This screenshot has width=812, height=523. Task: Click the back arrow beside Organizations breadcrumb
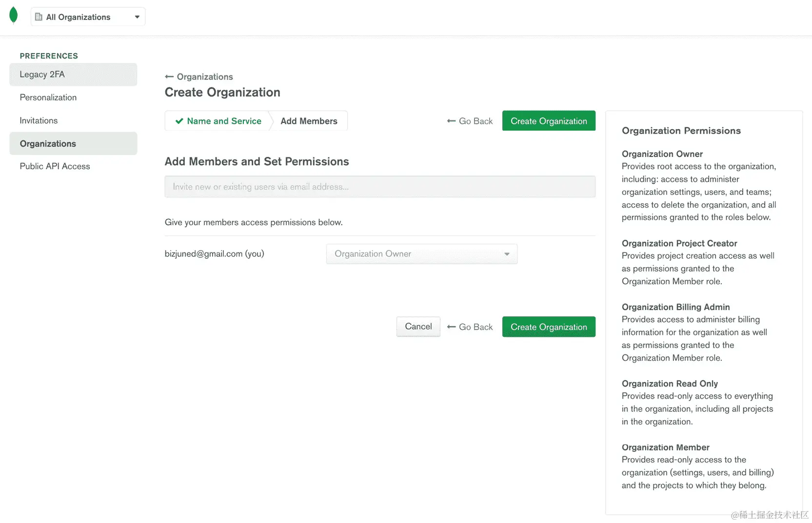point(169,77)
